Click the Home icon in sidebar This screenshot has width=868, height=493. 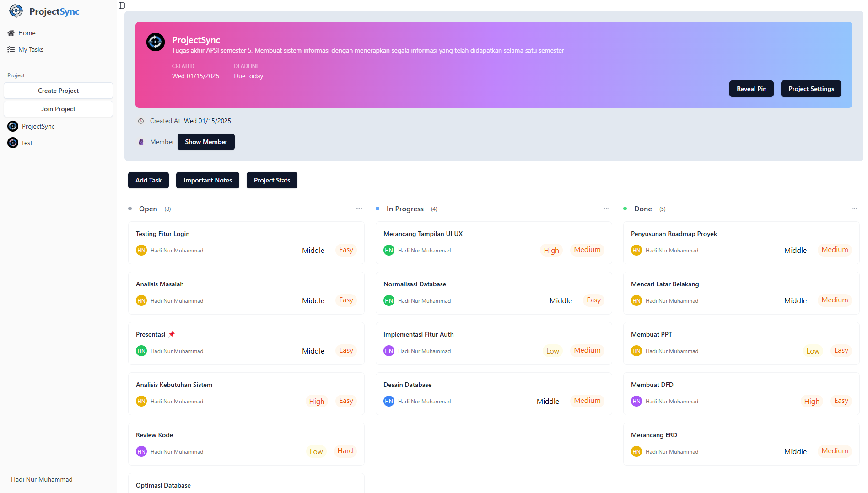(11, 33)
